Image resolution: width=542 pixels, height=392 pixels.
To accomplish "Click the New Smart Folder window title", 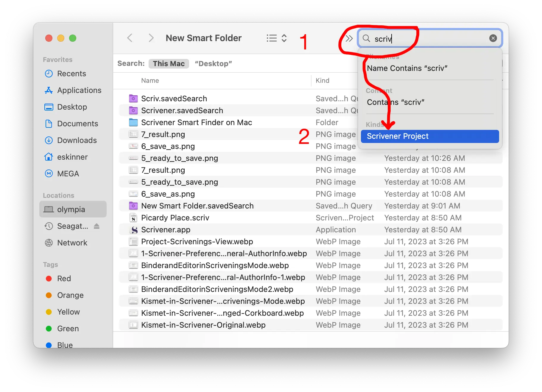I will [x=203, y=38].
